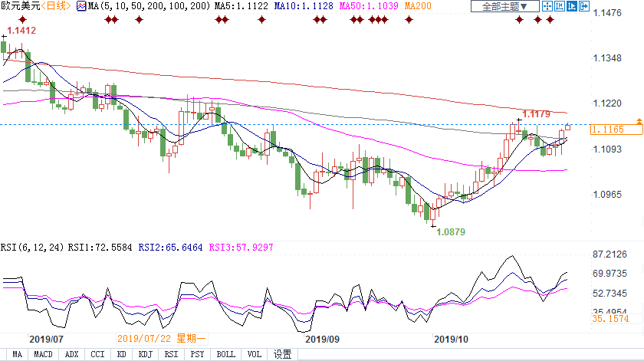Screen dimensions: 644x361
Task: Switch to the RSI indicator tab
Action: pos(173,354)
